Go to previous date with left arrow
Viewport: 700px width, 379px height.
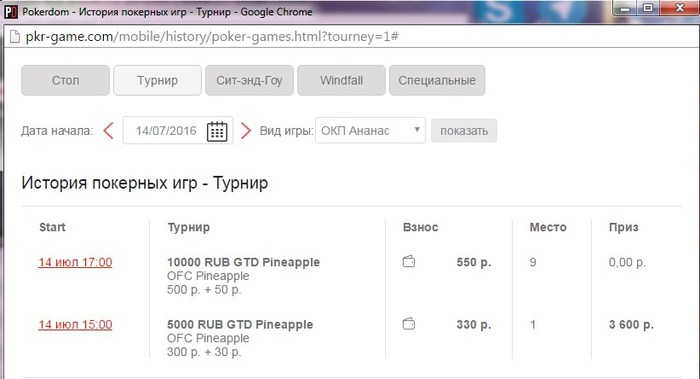[x=108, y=131]
